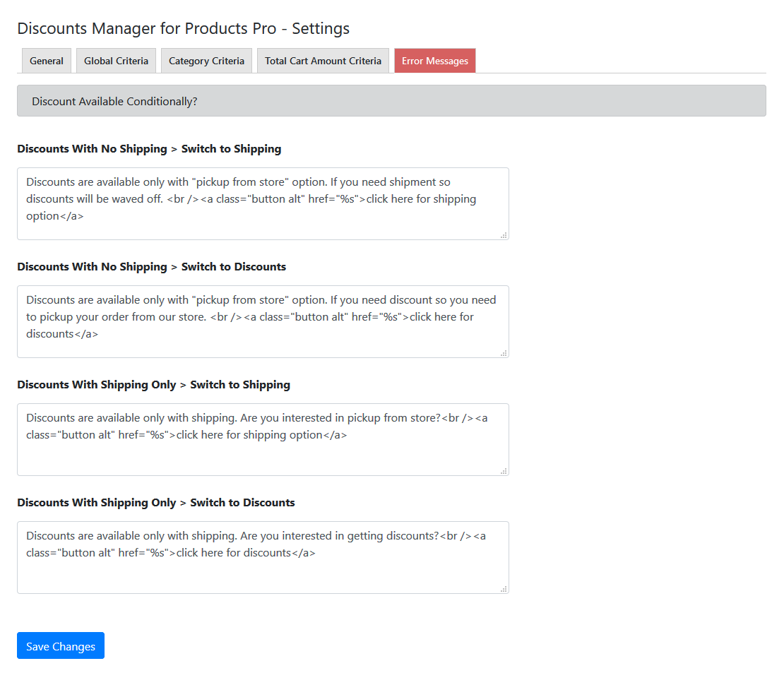The image size is (784, 673).
Task: Edit the Shipping Only Switch to Shipping message
Action: 263,439
